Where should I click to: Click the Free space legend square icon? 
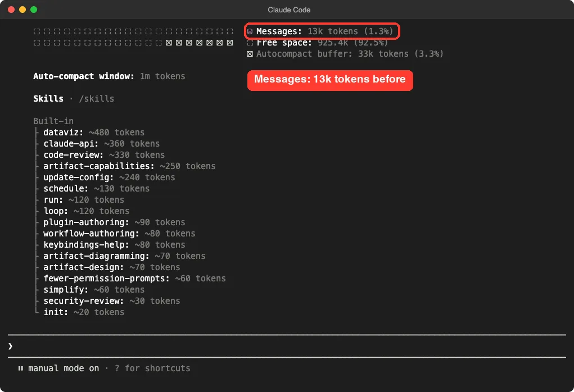[x=250, y=43]
